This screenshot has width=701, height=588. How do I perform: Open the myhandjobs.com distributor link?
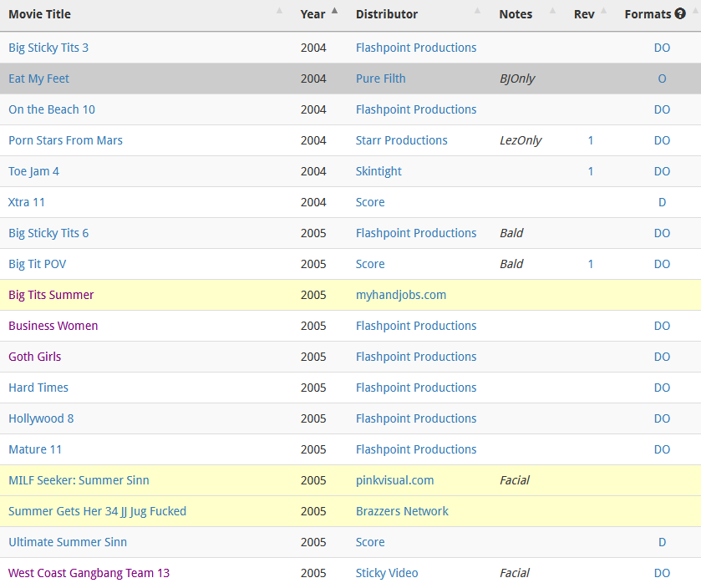pos(401,295)
